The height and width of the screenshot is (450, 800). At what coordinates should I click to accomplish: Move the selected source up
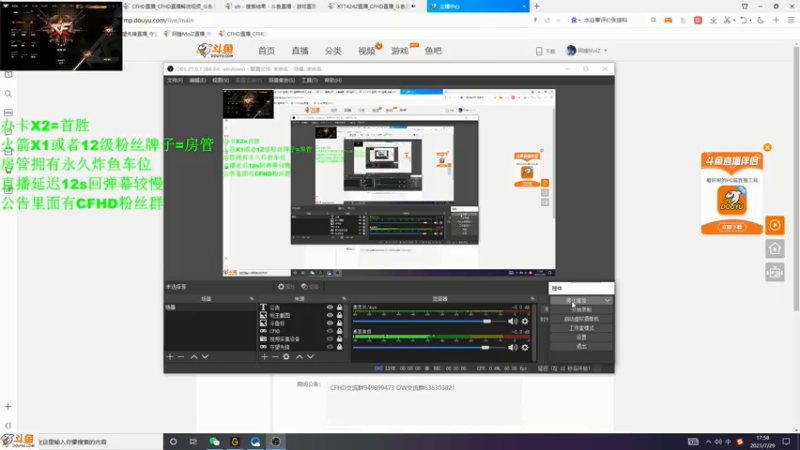click(x=299, y=357)
